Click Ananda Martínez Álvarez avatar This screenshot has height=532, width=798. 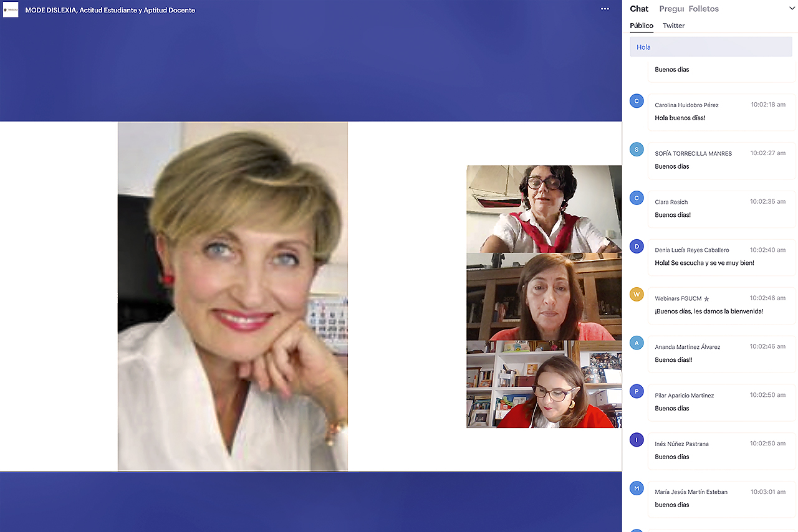(637, 343)
